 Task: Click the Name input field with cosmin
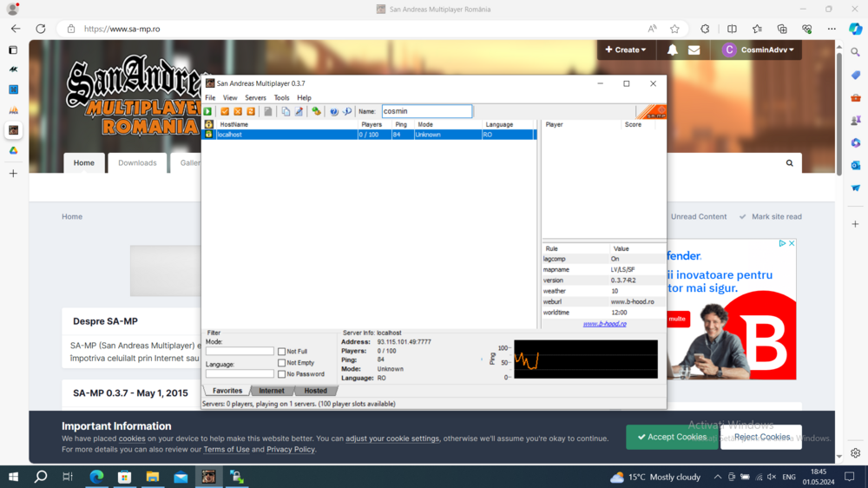click(427, 111)
